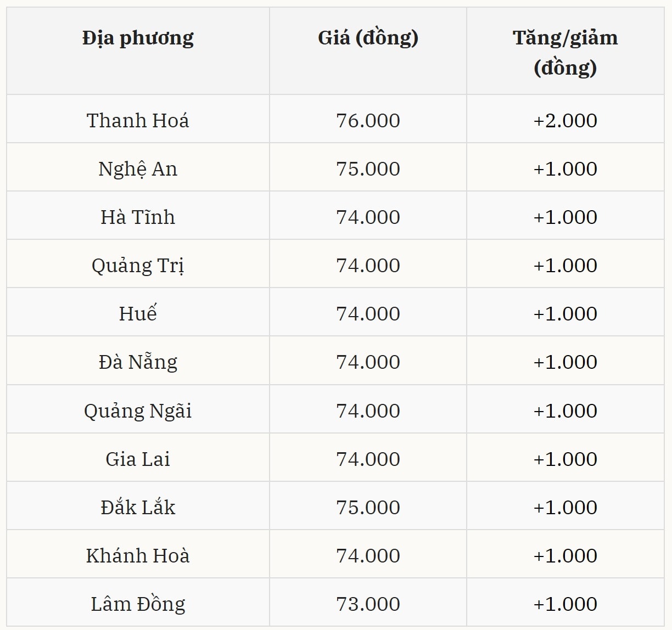672x630 pixels.
Task: Click the +2.000 change value
Action: (565, 120)
